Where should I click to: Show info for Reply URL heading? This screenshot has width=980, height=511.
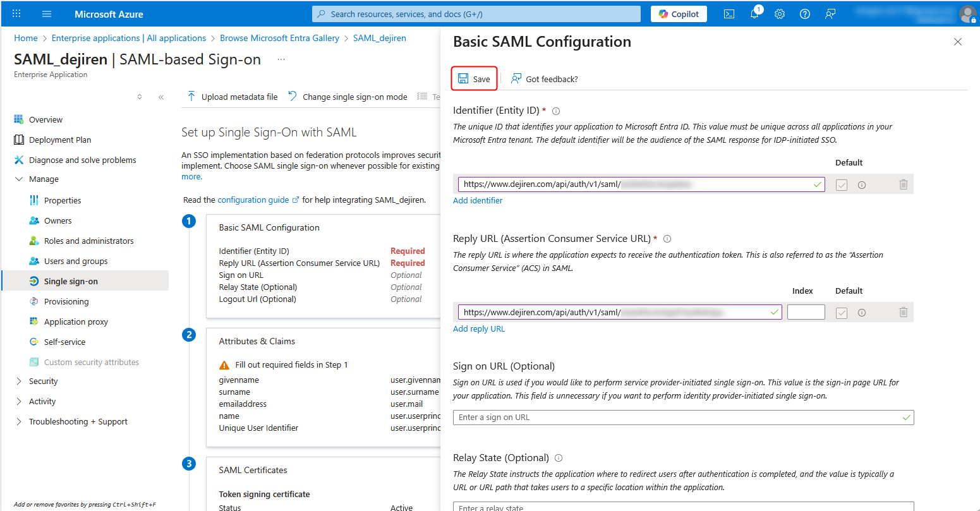(x=667, y=239)
